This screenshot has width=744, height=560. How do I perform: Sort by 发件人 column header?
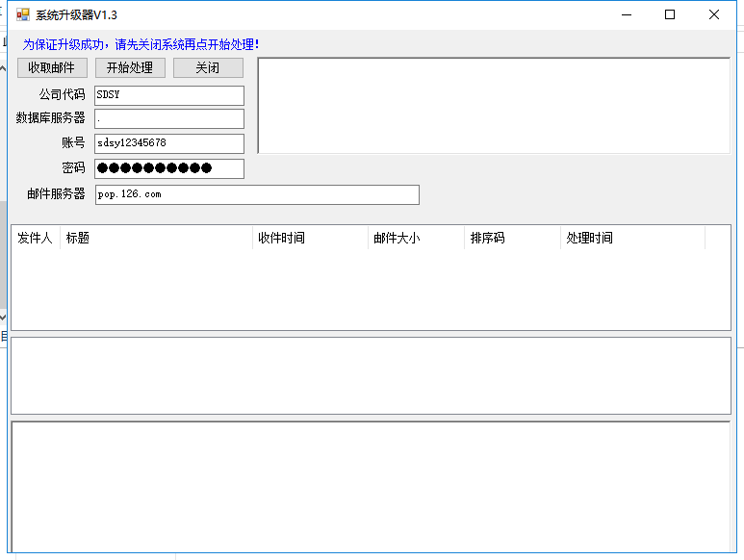tap(36, 238)
